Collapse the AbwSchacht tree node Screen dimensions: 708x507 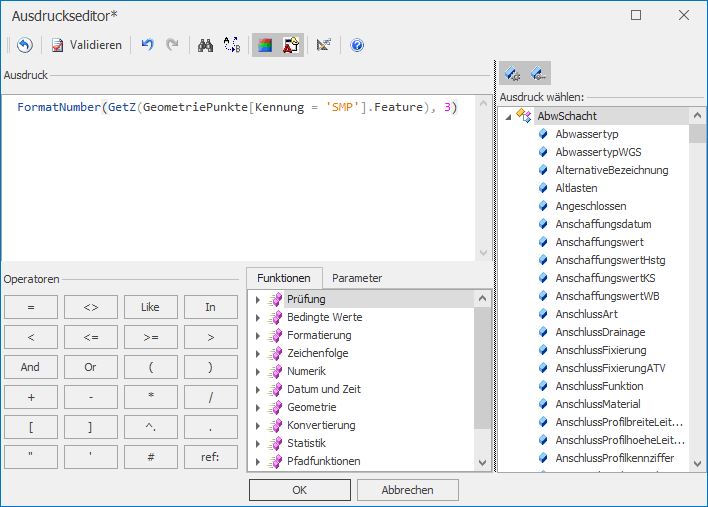pos(508,117)
